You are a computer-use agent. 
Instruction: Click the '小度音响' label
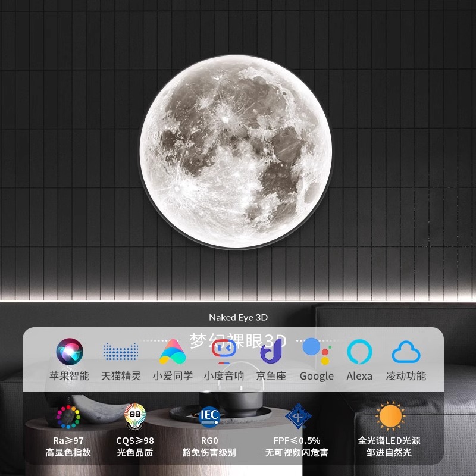click(224, 376)
